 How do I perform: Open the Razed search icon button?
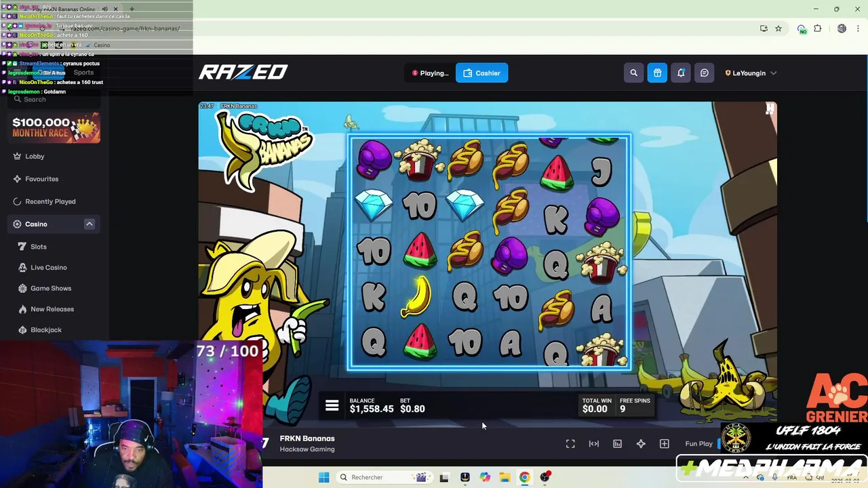[633, 73]
